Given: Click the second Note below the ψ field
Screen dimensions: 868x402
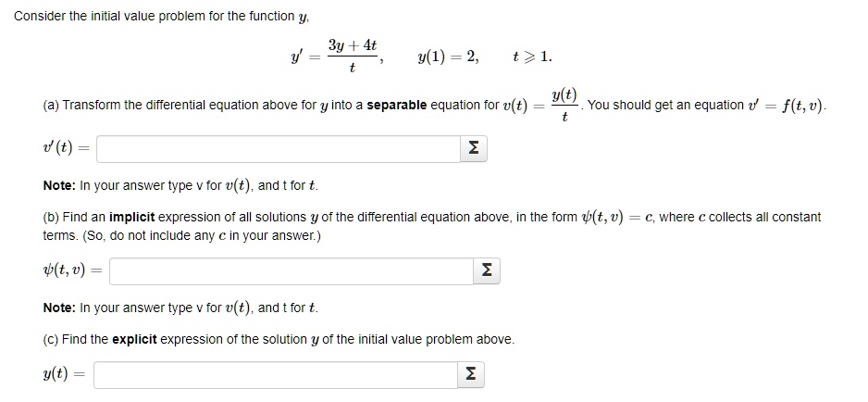Looking at the screenshot, I should [180, 308].
